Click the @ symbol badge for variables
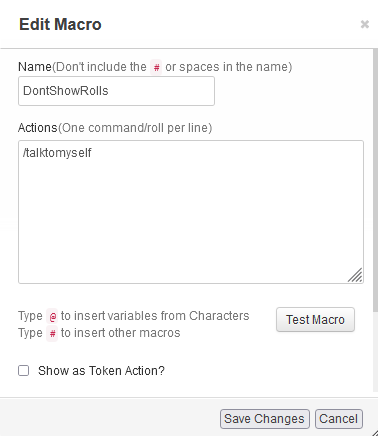 coord(52,316)
